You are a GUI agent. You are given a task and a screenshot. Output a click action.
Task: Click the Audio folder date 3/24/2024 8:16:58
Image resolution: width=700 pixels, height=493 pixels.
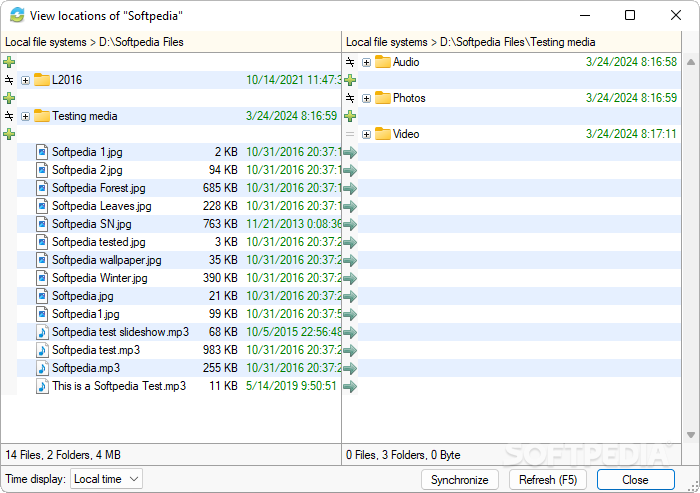tap(631, 62)
